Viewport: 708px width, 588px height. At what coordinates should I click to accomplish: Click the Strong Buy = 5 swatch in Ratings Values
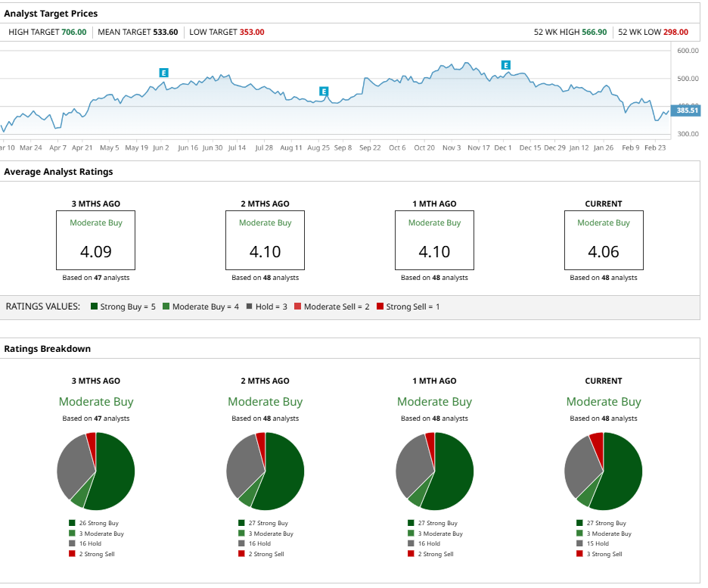pos(95,306)
